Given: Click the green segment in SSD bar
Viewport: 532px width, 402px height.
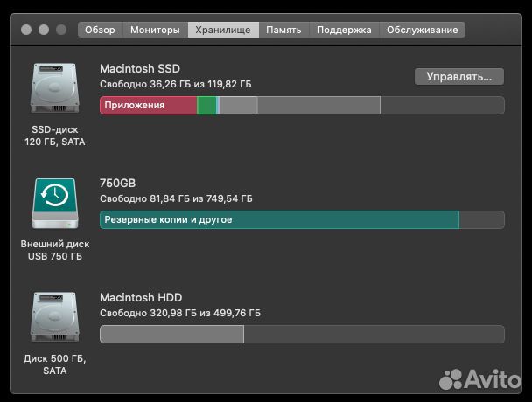Looking at the screenshot, I should [206, 106].
